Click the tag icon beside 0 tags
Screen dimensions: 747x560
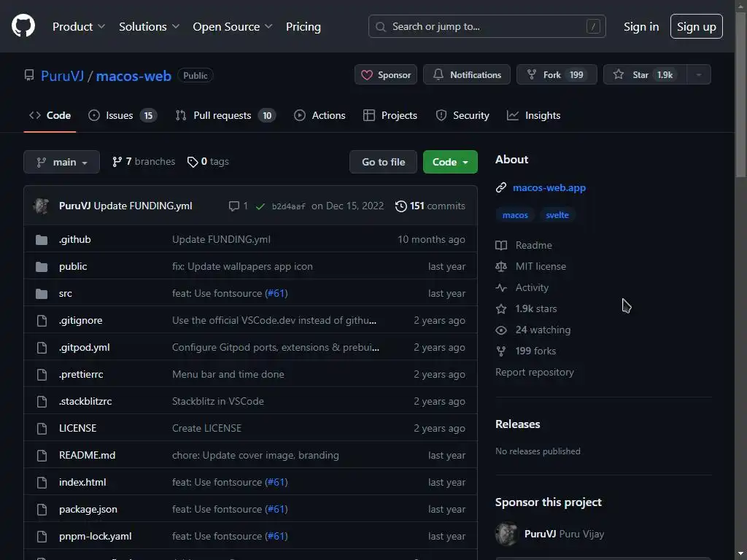click(193, 162)
